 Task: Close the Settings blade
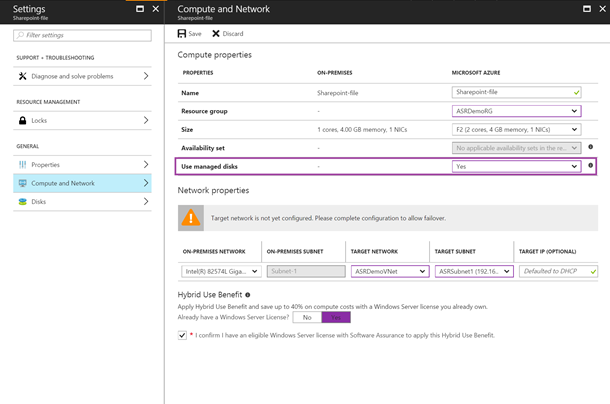tap(156, 9)
